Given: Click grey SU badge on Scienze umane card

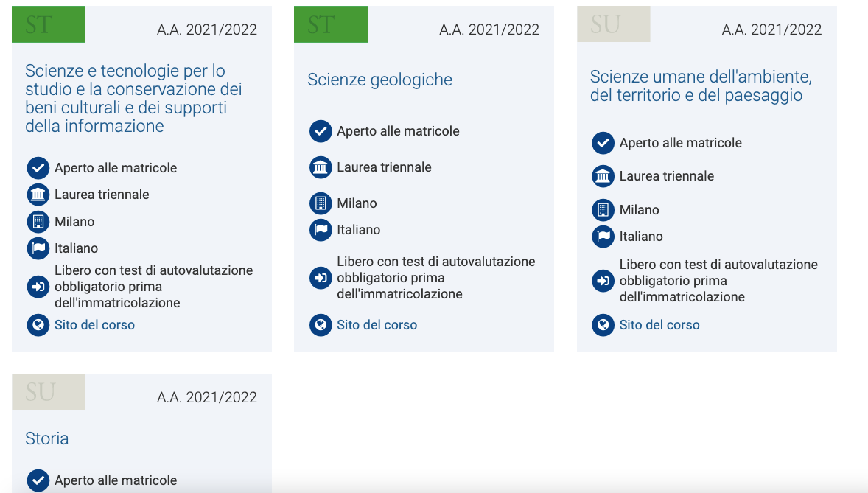Looking at the screenshot, I should (613, 24).
